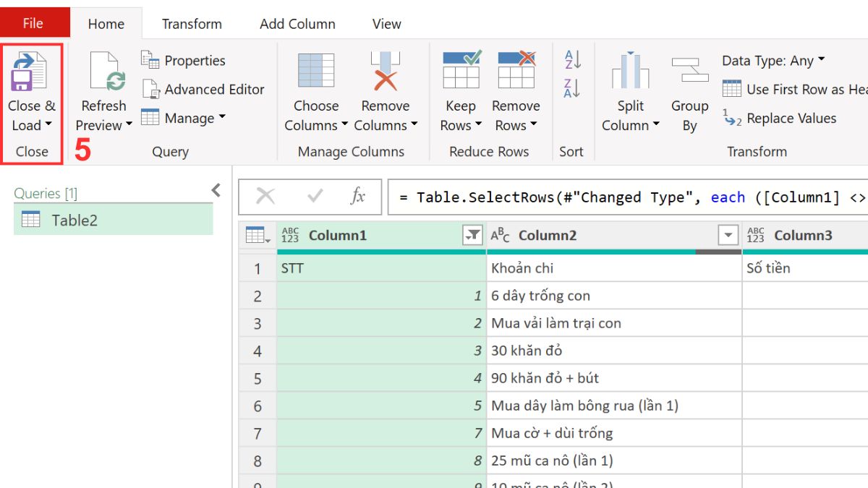Click Replace Values

779,119
